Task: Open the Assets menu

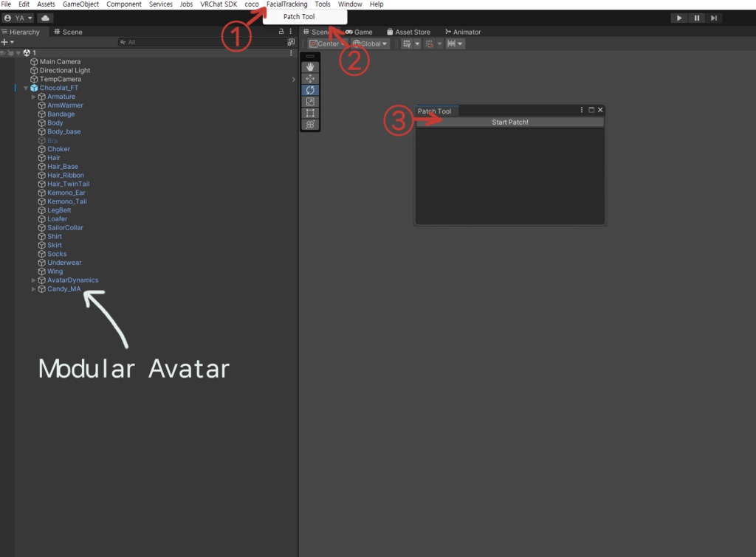Action: coord(47,4)
